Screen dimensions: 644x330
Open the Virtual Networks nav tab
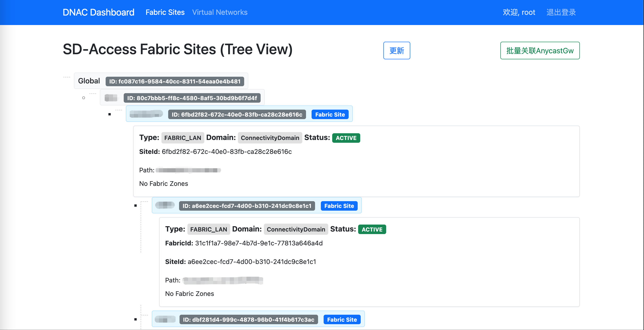[x=220, y=12]
